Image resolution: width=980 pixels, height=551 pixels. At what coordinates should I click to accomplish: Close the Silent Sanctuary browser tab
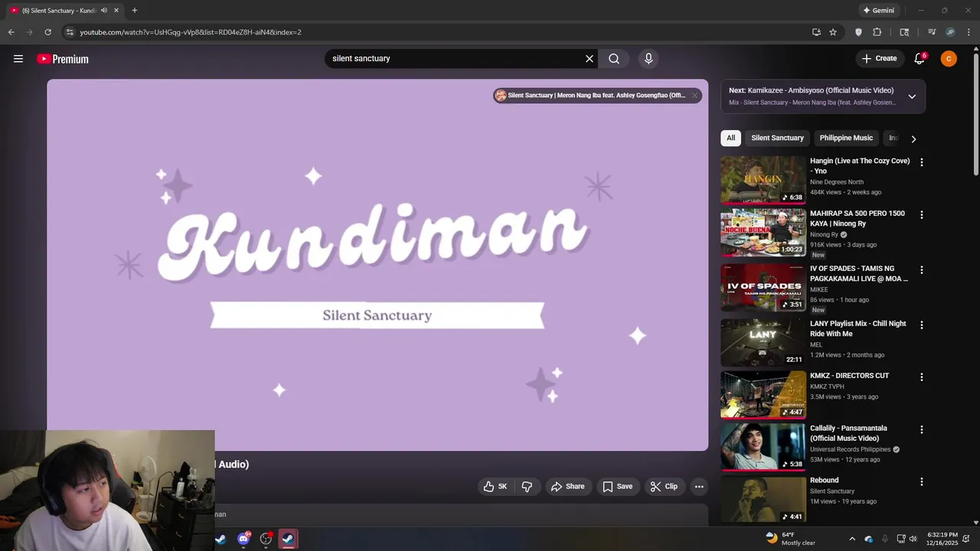click(116, 11)
